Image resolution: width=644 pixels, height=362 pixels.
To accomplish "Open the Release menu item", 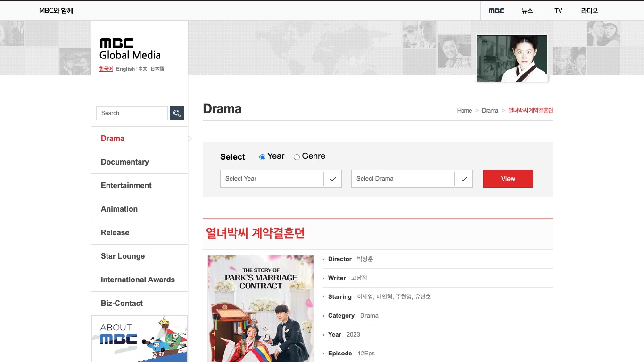I will tap(140, 232).
